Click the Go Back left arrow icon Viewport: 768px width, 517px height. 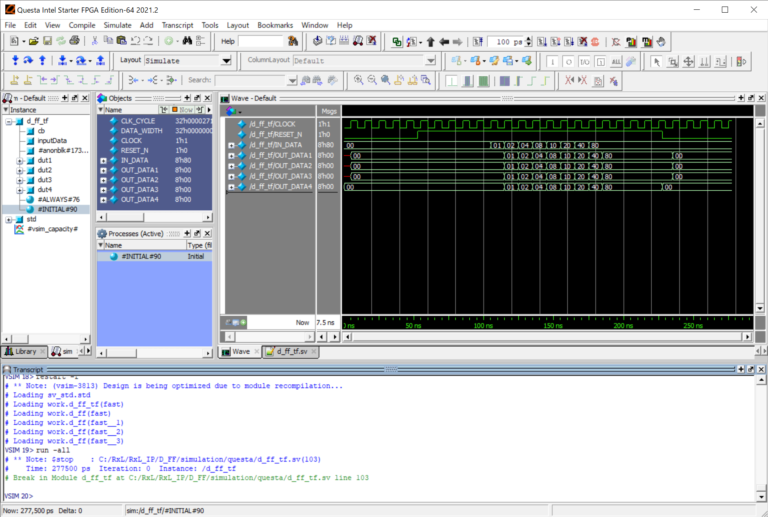[444, 42]
